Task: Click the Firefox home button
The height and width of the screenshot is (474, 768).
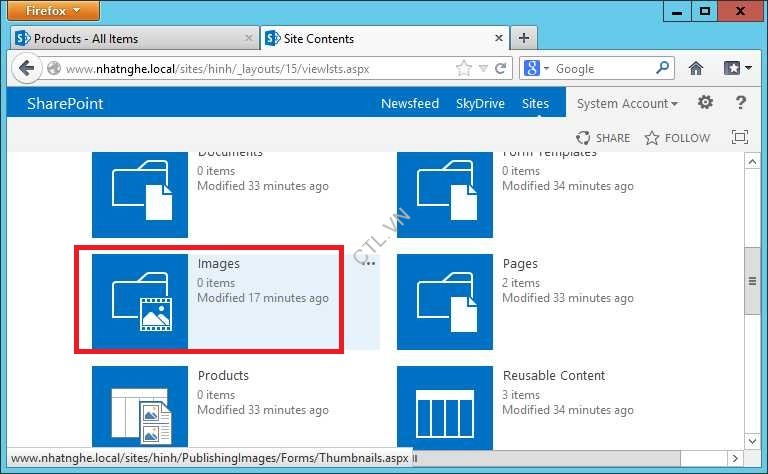Action: coord(696,69)
